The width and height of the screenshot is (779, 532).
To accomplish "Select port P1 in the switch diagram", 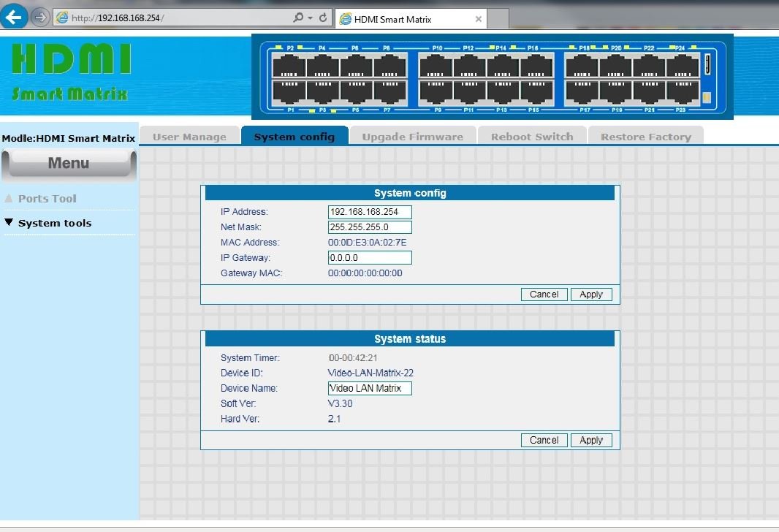I will tap(289, 91).
